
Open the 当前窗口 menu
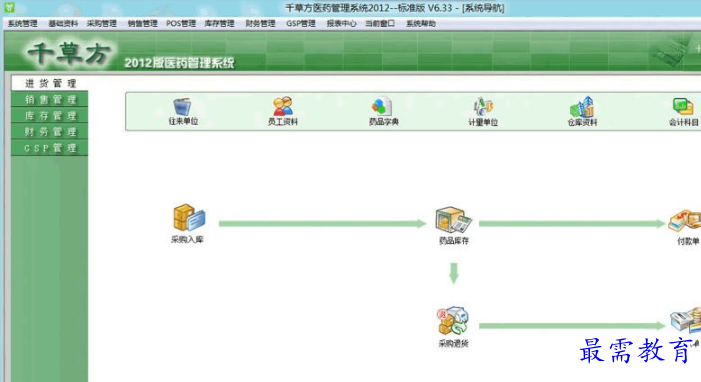point(380,24)
